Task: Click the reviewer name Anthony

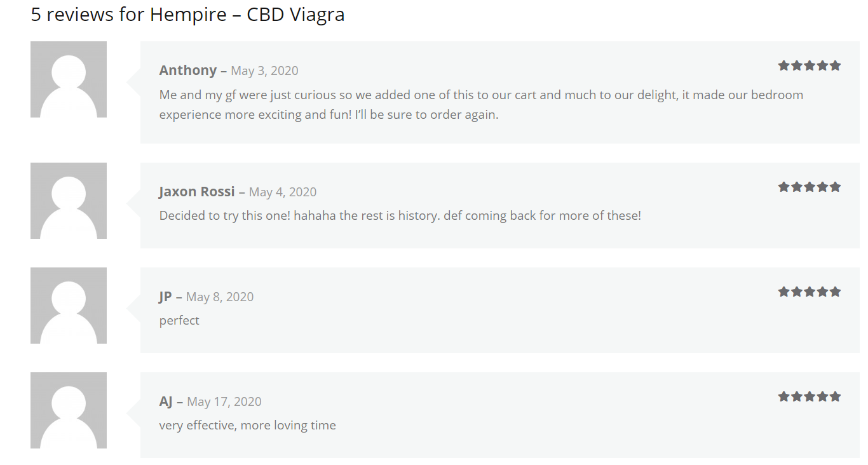Action: tap(188, 70)
